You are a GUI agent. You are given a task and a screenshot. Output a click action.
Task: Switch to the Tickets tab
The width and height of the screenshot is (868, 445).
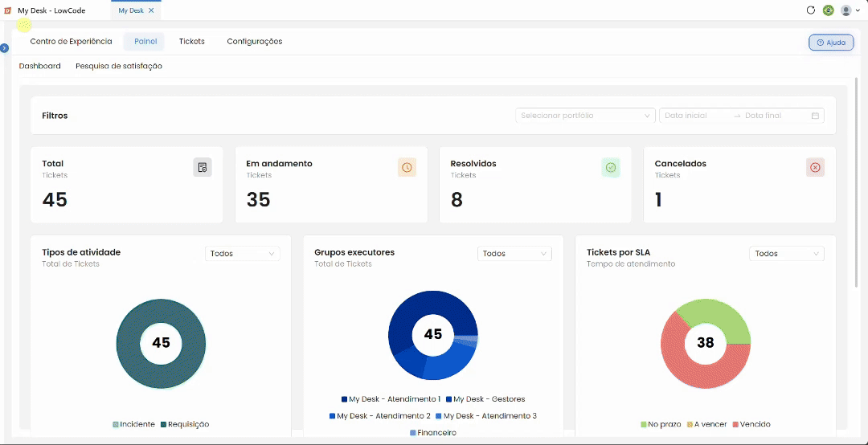[191, 42]
